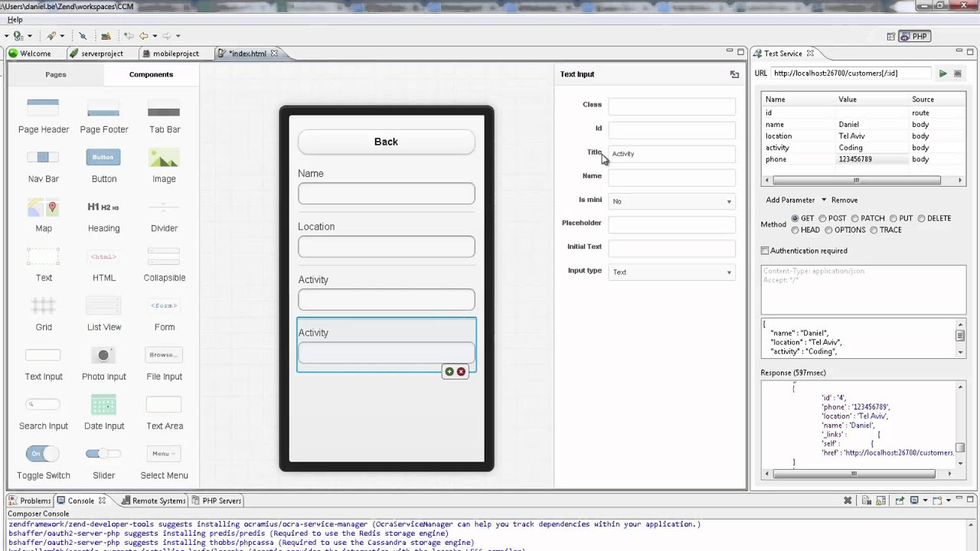Select the Grid component
This screenshot has width=980, height=551.
[x=43, y=314]
